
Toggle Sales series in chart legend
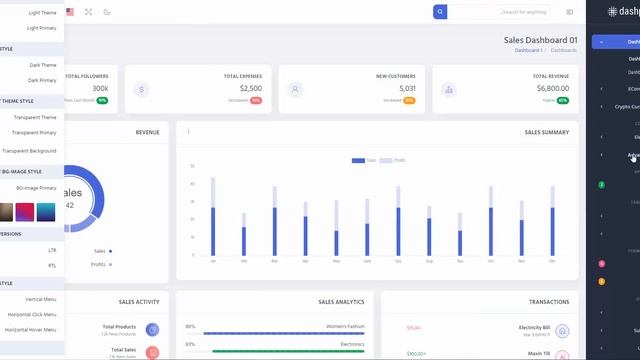[x=364, y=160]
